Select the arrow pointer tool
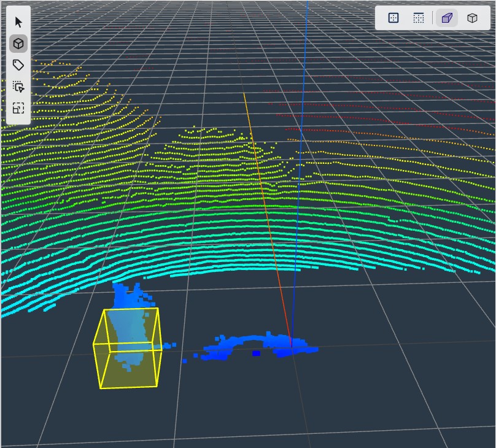The image size is (496, 448). click(19, 20)
